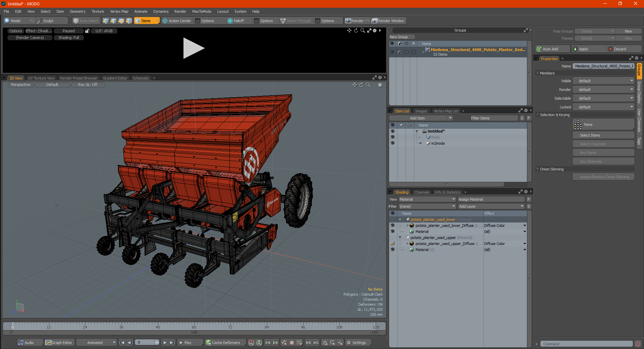The width and height of the screenshot is (644, 349).
Task: Collapse potato_planter_used_lower material group
Action: (400, 219)
